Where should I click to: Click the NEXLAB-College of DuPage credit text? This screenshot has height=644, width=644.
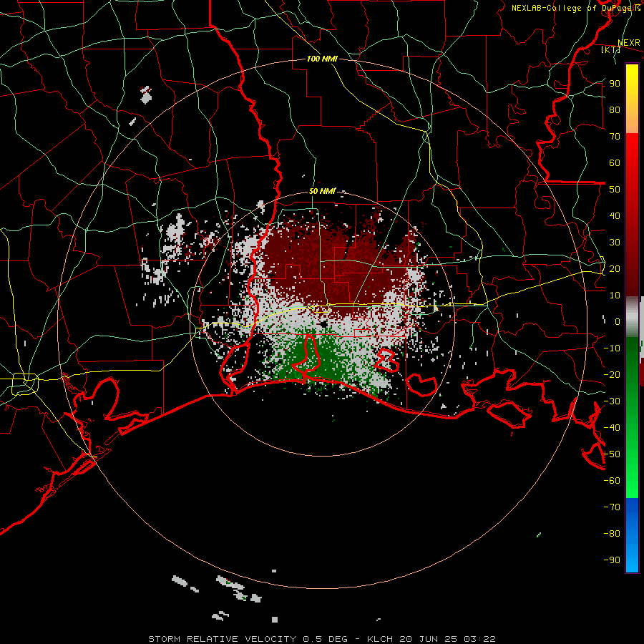click(x=576, y=8)
